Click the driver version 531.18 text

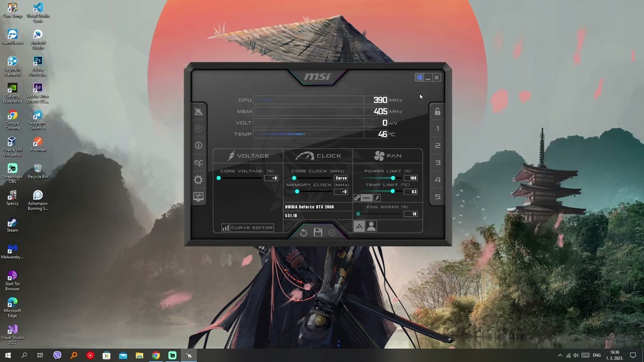point(291,216)
